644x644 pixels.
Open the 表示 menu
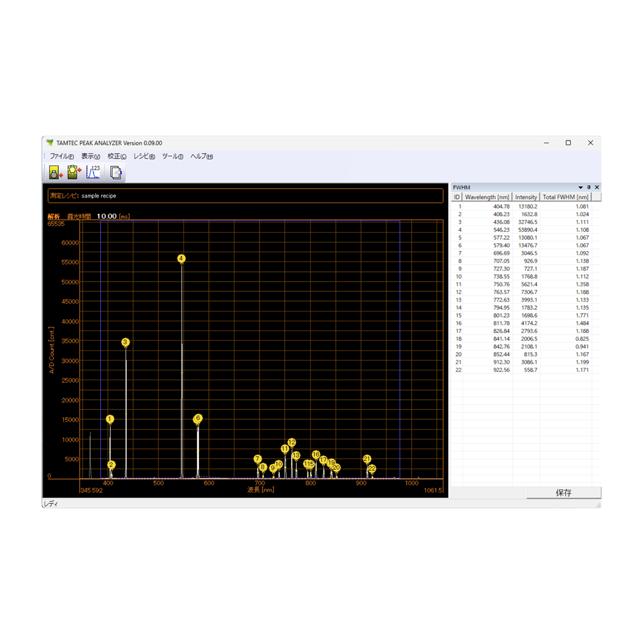(x=91, y=156)
